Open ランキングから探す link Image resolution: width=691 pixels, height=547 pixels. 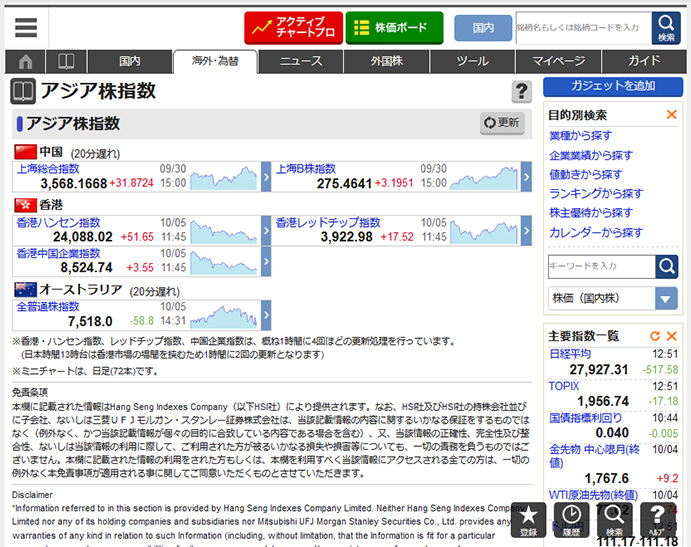coord(596,193)
